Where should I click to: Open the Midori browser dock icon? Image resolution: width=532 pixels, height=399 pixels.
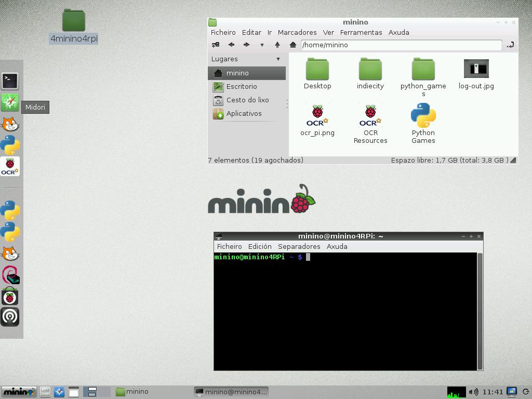[10, 102]
